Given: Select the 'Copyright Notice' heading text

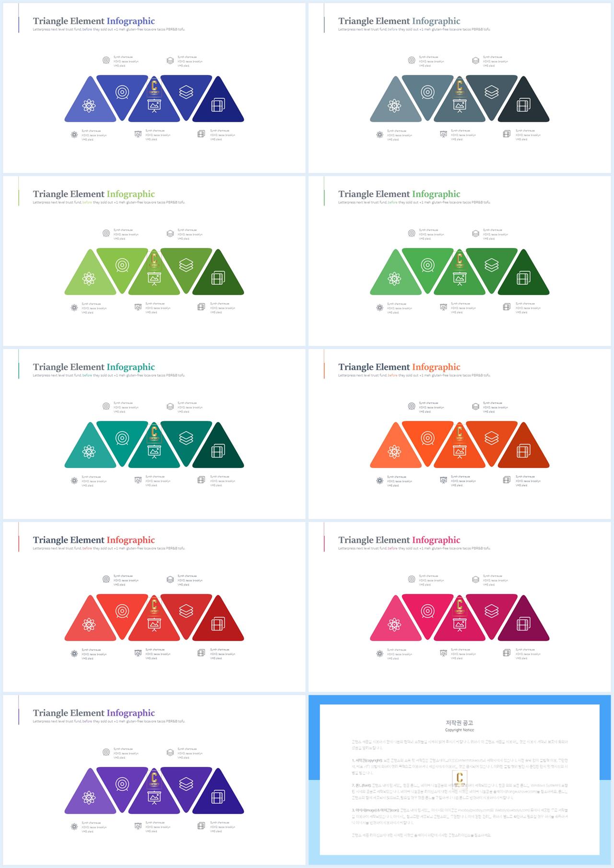Looking at the screenshot, I should tap(460, 730).
